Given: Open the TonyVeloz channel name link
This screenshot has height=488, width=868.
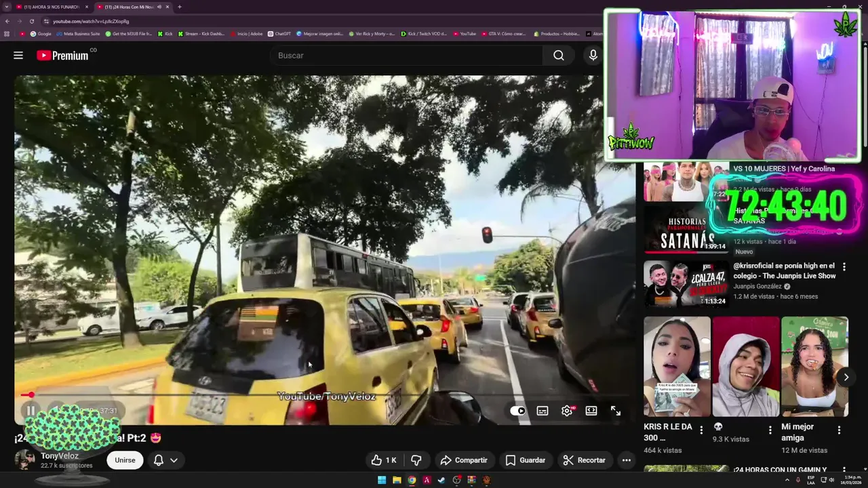Looking at the screenshot, I should 60,456.
